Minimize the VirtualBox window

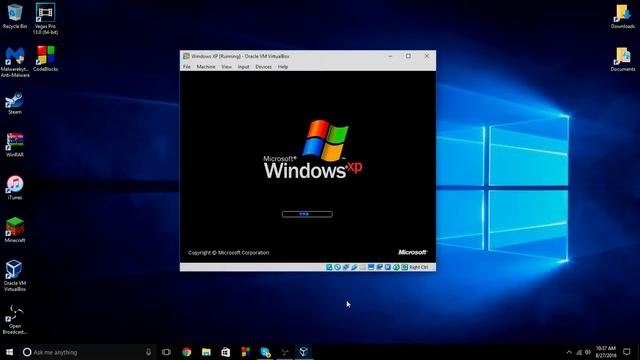pyautogui.click(x=390, y=56)
